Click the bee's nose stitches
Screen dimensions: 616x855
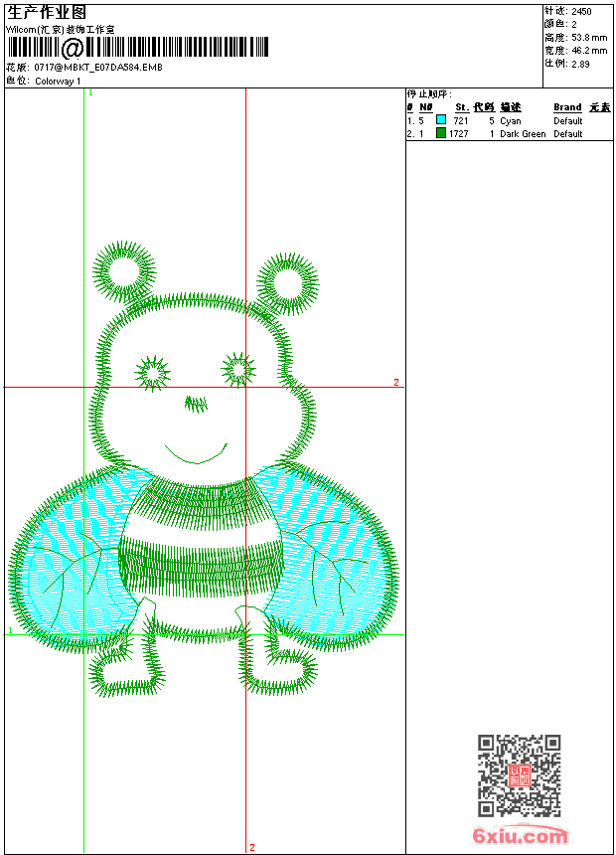[x=197, y=404]
